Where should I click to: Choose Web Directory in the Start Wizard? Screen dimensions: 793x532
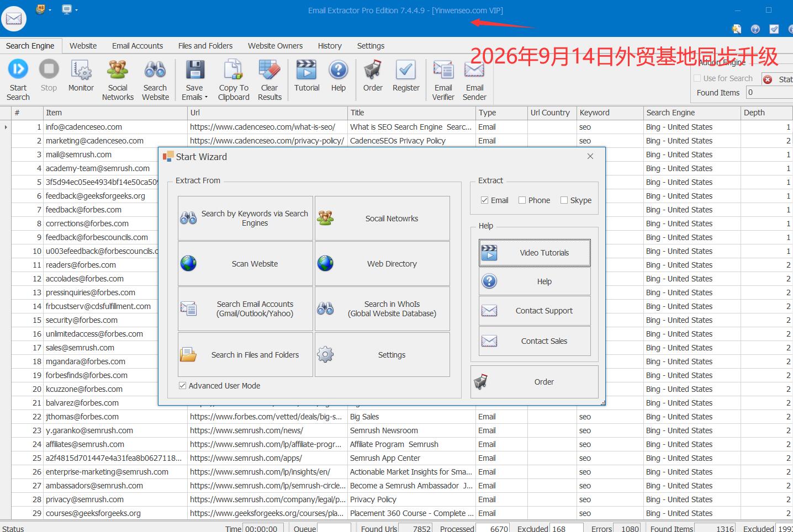point(382,264)
